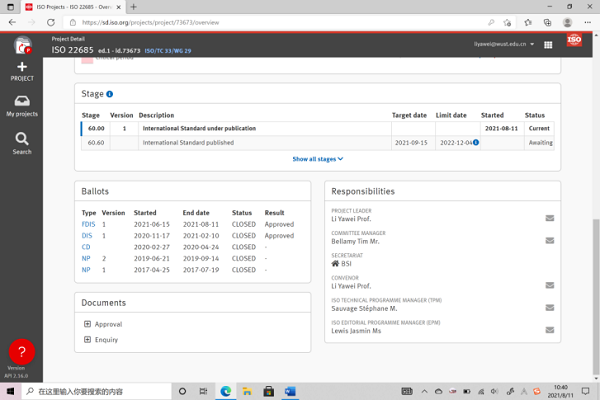Email the Project Leader via envelope icon
The width and height of the screenshot is (600, 400).
point(549,218)
